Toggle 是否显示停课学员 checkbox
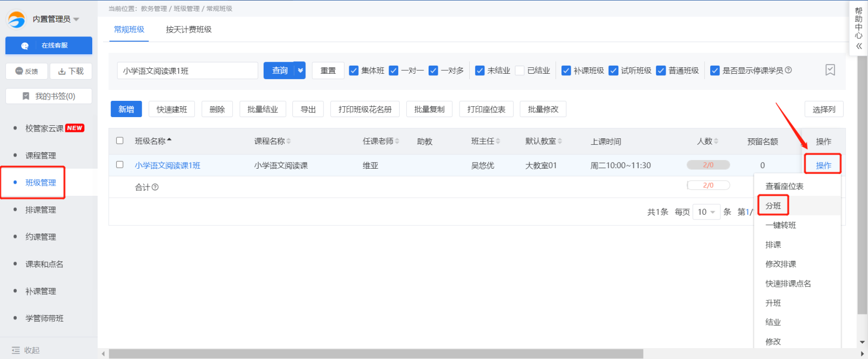This screenshot has width=868, height=359. 715,70
